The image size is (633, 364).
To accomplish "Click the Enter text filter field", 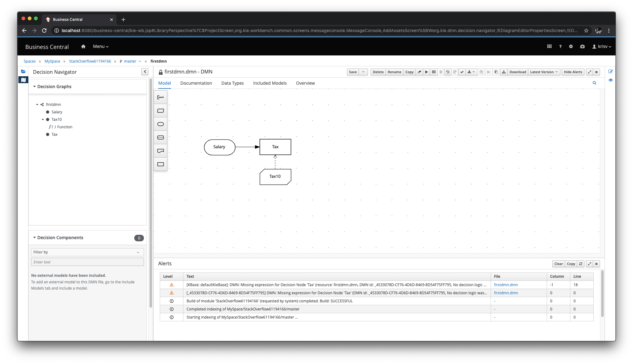I will (87, 262).
